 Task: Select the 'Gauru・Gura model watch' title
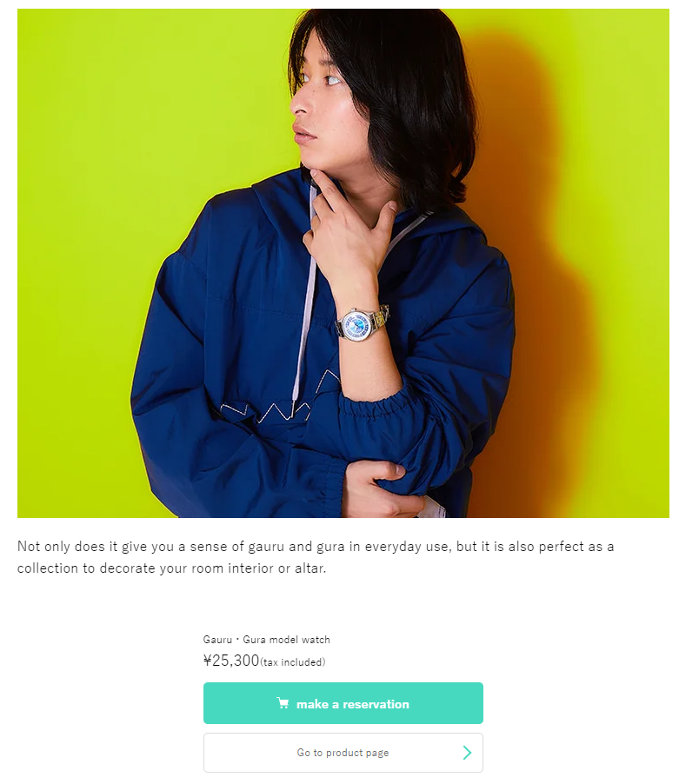(x=267, y=640)
